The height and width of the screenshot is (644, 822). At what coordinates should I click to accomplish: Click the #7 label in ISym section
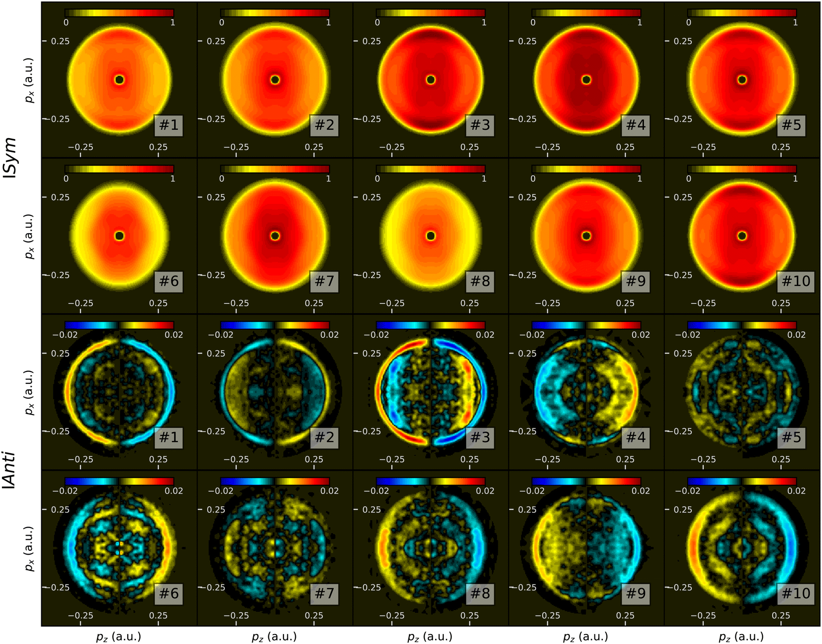pyautogui.click(x=324, y=281)
